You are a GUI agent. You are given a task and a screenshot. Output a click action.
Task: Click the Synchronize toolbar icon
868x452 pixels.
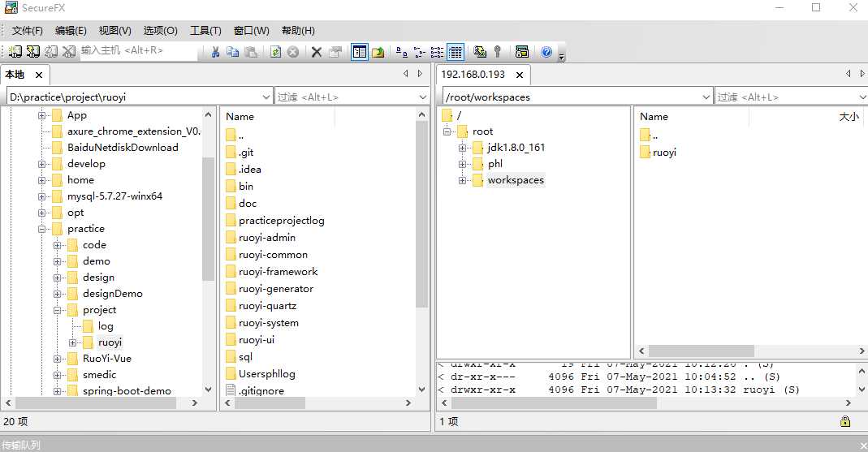pyautogui.click(x=480, y=52)
